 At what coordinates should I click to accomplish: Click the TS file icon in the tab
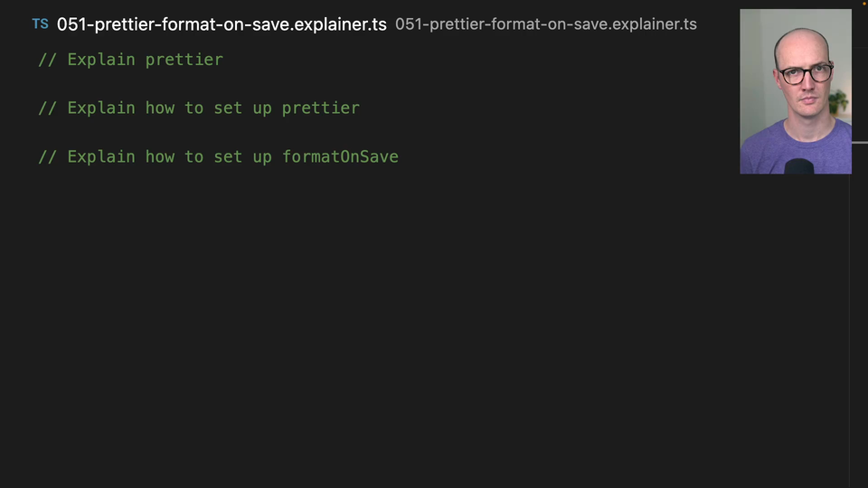point(40,24)
